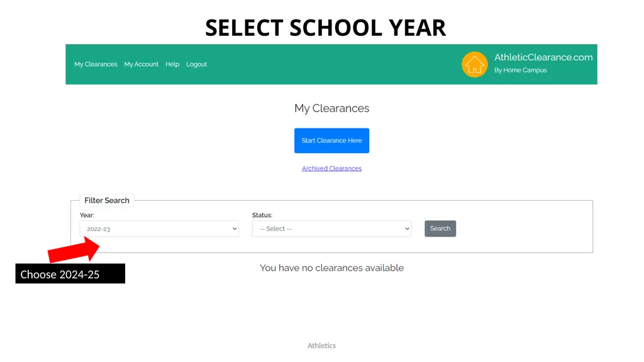
Task: Click the Start Clearance Here button
Action: 331,140
